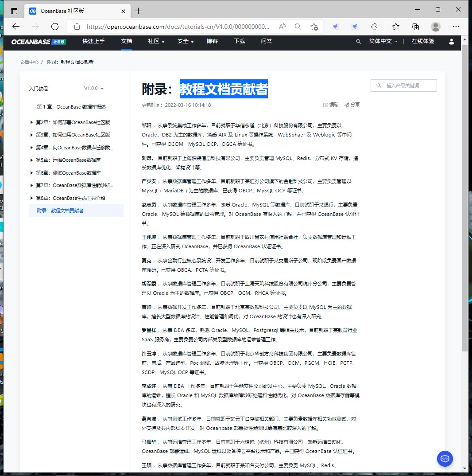Click the page vertical scrollbar thumb
The height and width of the screenshot is (476, 472).
[x=464, y=199]
